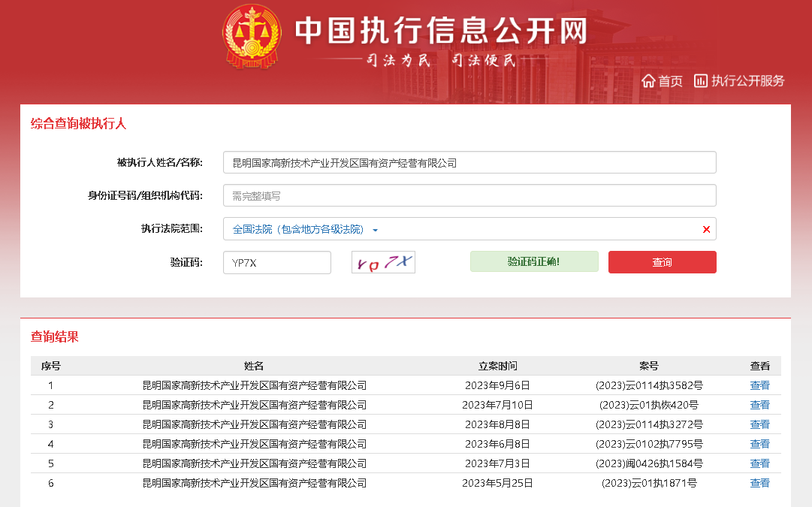Click the 验证码正确! status message
812x507 pixels.
534,262
